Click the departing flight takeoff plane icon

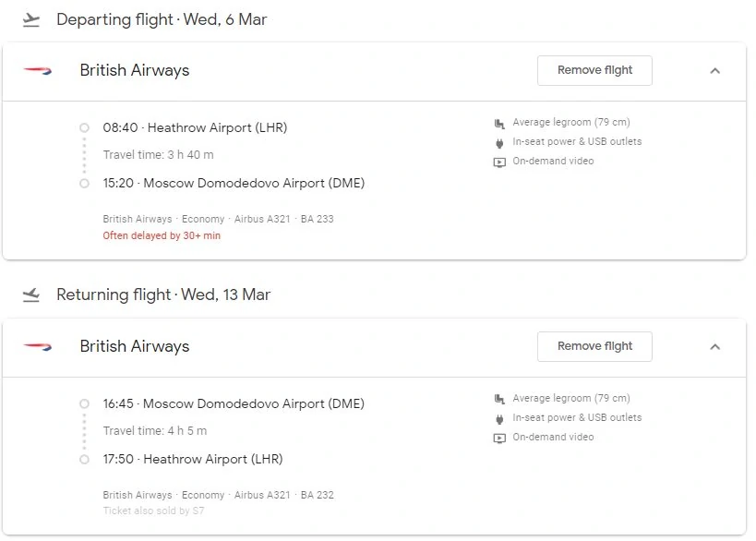[31, 19]
